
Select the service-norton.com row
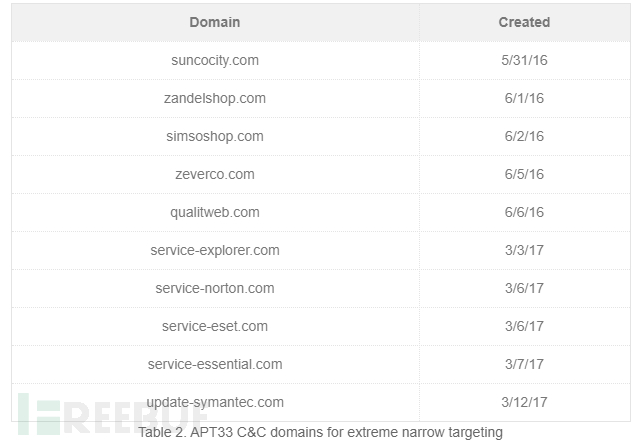[321, 288]
